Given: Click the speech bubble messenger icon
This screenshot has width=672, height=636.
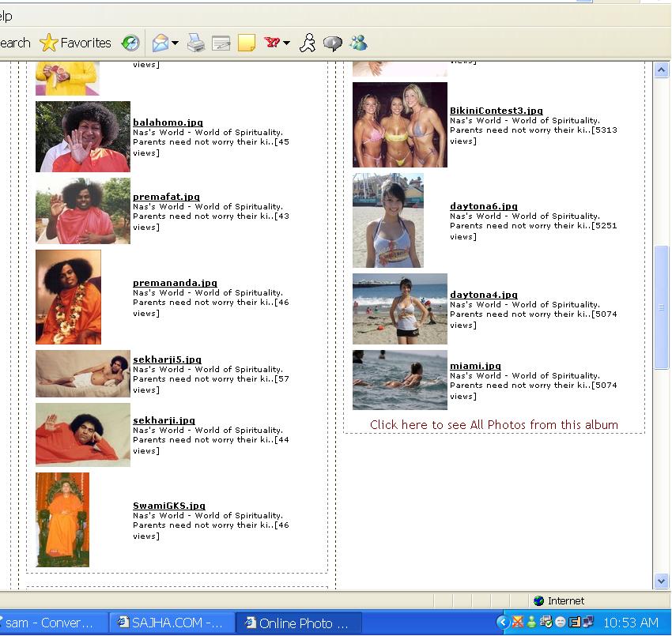Looking at the screenshot, I should click(333, 43).
